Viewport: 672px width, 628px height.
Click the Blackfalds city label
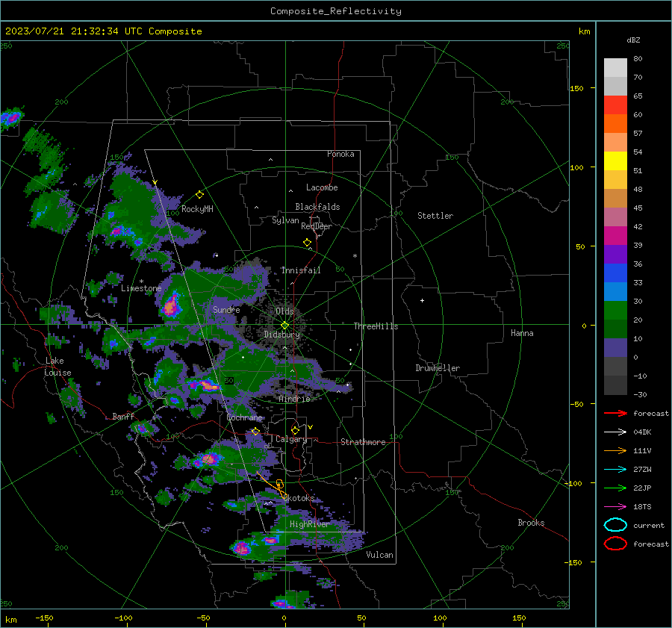tap(317, 207)
